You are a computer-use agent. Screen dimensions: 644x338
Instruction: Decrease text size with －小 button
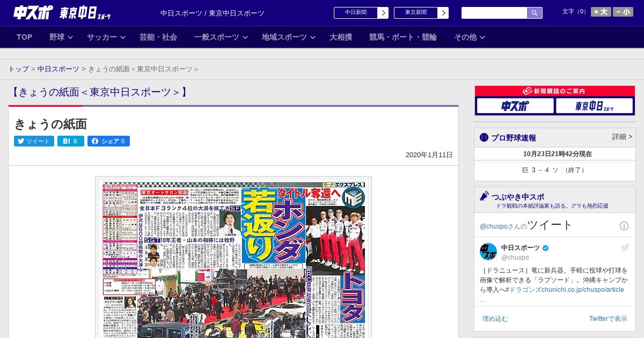[x=623, y=12]
